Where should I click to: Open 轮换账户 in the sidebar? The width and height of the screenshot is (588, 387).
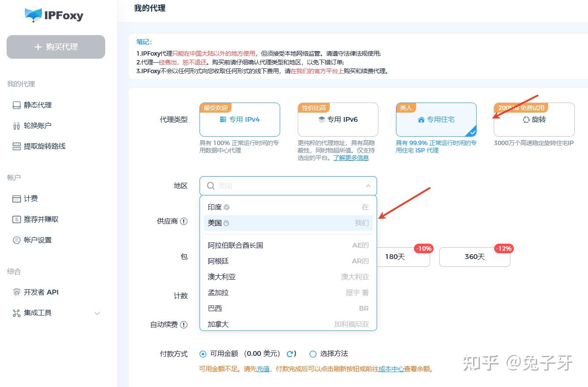point(38,126)
